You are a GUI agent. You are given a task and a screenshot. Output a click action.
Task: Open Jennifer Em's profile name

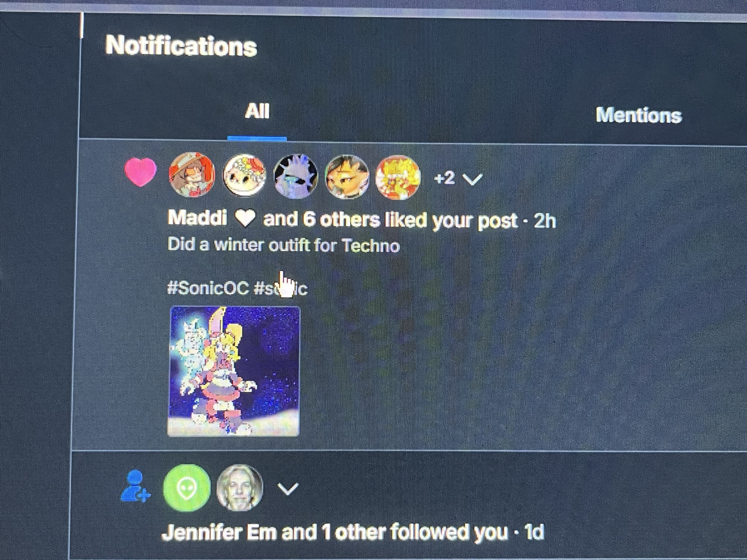[220, 532]
